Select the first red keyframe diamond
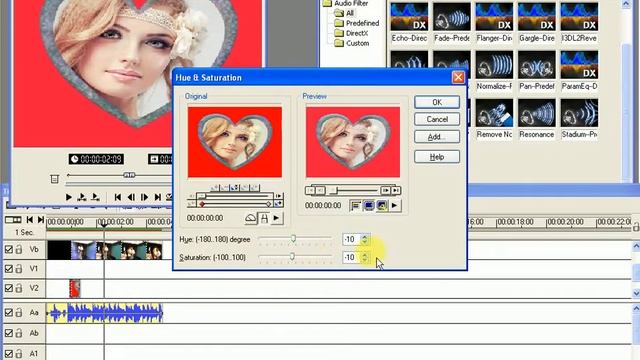Image resolution: width=640 pixels, height=360 pixels. (202, 204)
